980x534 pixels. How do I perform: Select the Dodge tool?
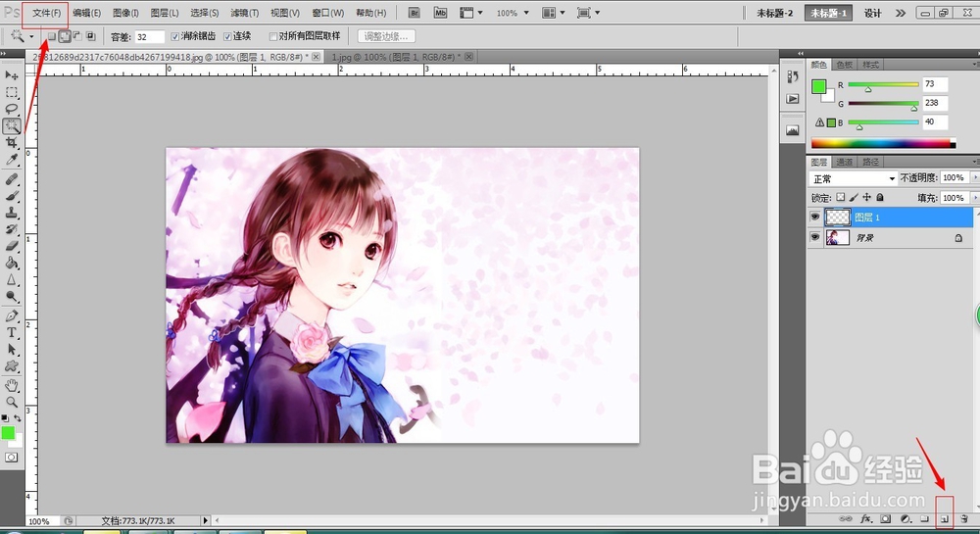tap(11, 297)
